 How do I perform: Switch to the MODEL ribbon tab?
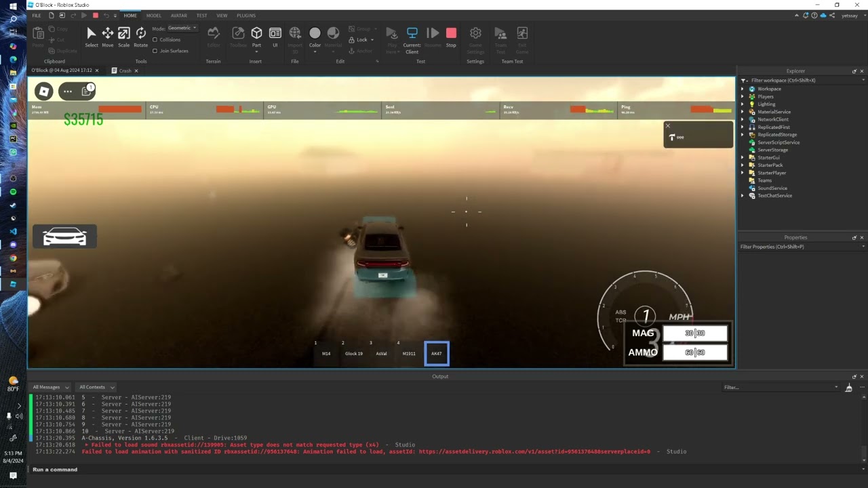153,16
